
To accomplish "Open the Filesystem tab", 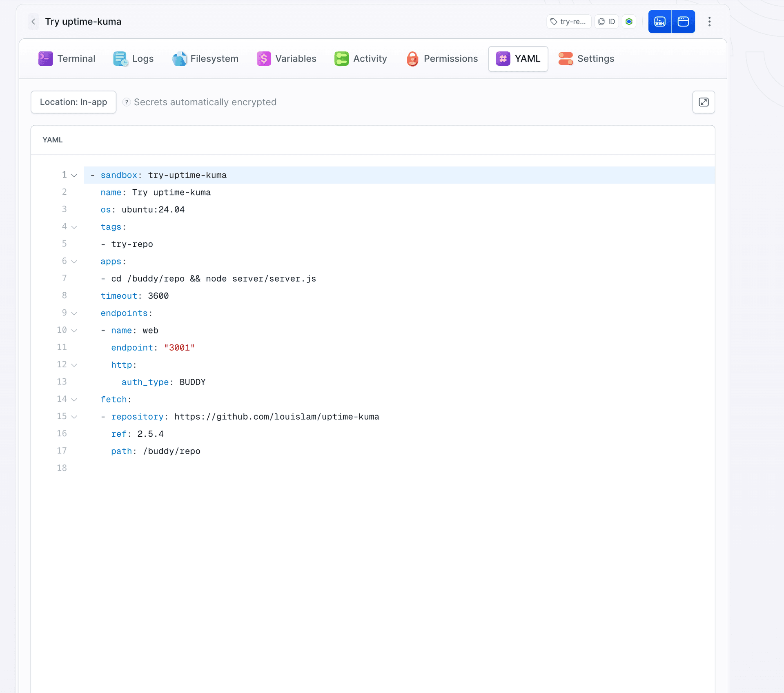I will pyautogui.click(x=205, y=59).
